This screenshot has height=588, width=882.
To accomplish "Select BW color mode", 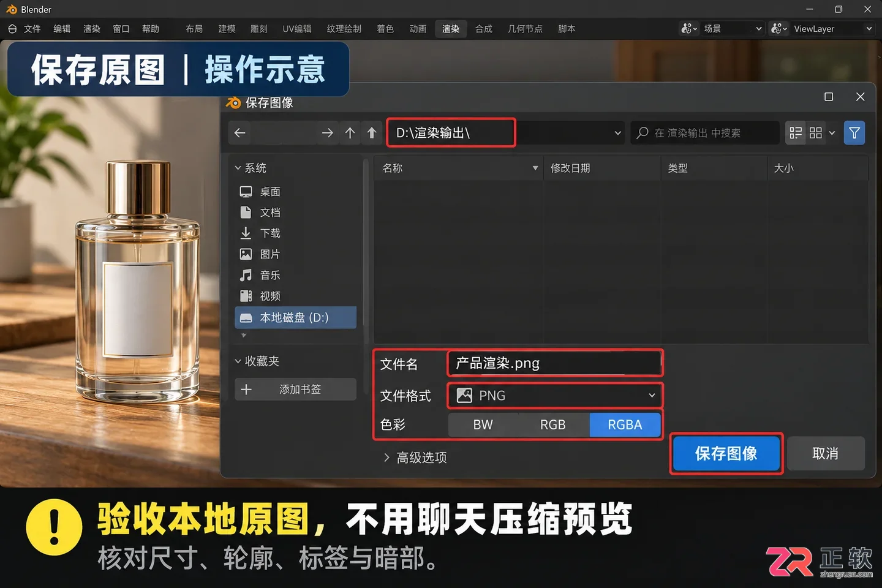I will (x=483, y=424).
